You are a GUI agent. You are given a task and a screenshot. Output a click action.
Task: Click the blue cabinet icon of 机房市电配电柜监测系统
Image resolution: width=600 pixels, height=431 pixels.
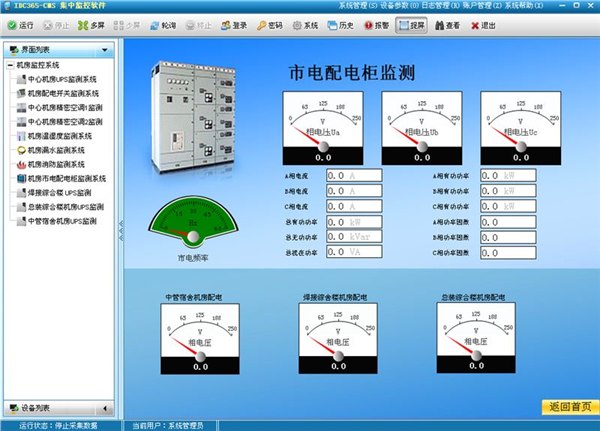click(21, 179)
